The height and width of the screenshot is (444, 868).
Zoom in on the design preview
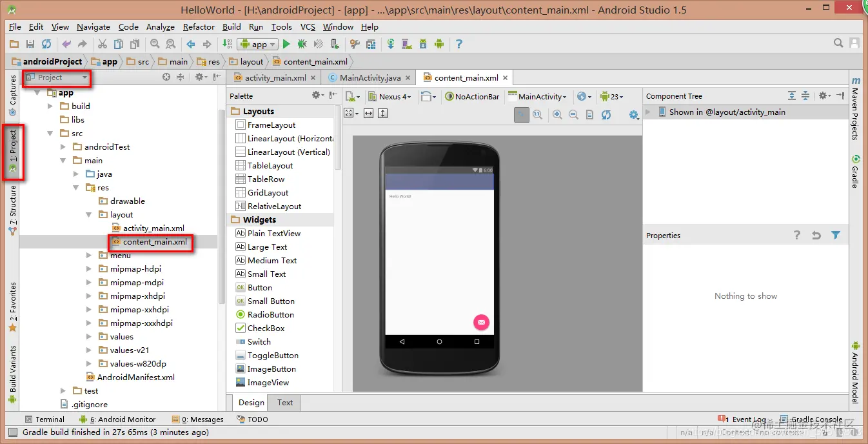(x=557, y=115)
